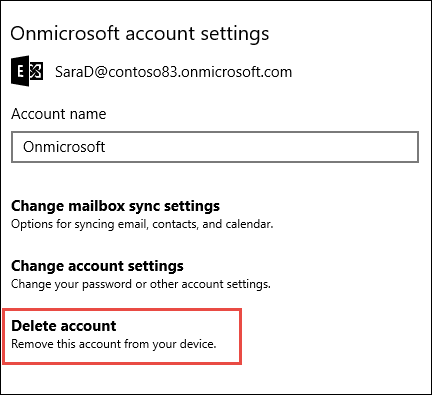Click the SaraD@contoso83.onmicrosoft.com email address

173,72
